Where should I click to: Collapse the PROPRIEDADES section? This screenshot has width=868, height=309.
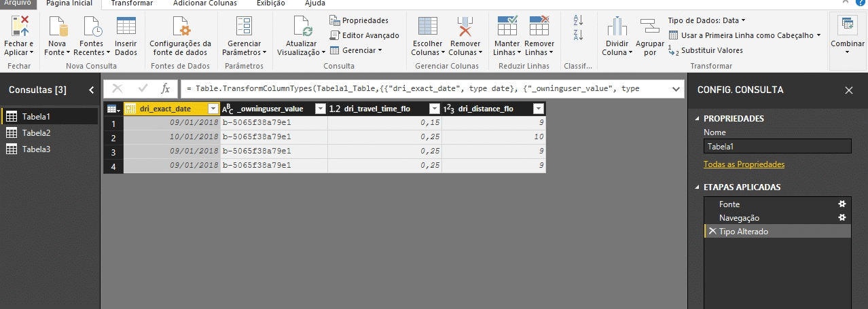pos(697,119)
